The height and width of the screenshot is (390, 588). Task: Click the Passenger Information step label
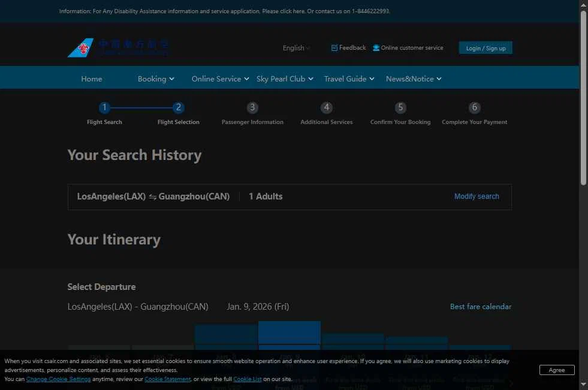pyautogui.click(x=252, y=122)
